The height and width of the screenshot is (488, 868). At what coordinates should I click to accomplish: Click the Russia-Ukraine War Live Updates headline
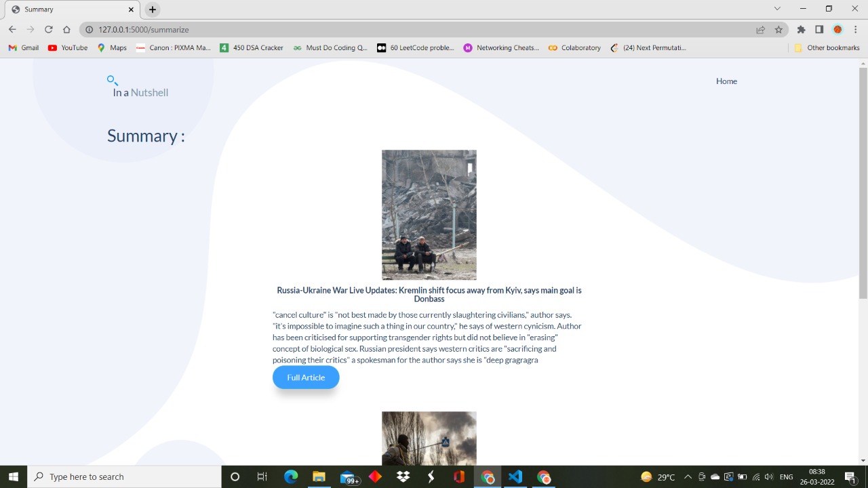point(429,294)
